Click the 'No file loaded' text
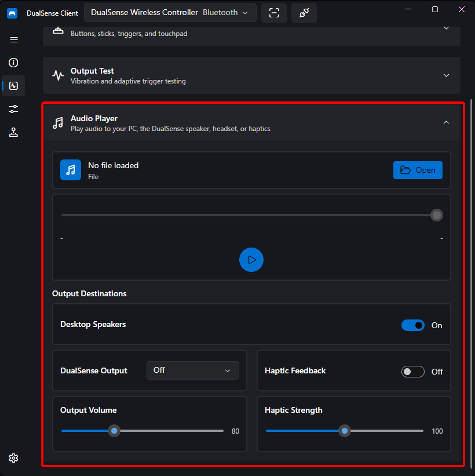 [113, 165]
